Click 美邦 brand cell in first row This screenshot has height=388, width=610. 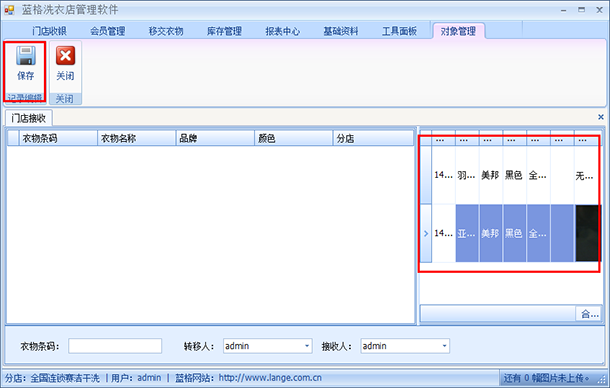tap(491, 175)
